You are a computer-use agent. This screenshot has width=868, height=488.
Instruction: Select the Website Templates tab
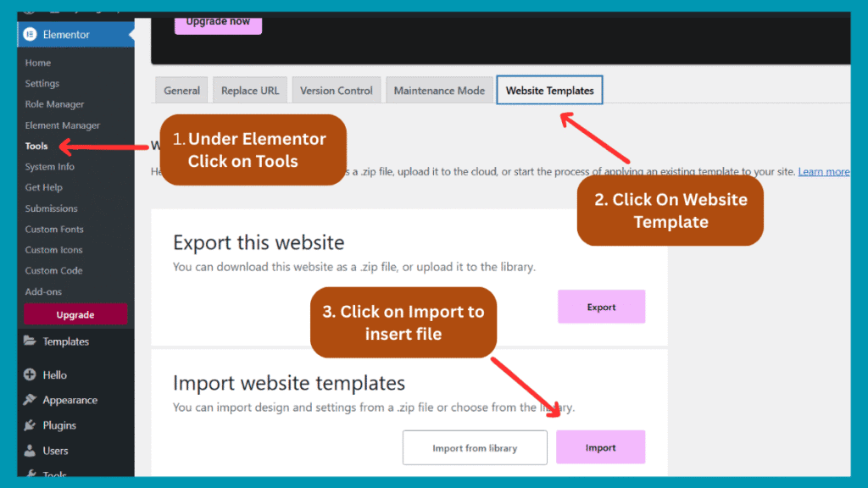pyautogui.click(x=549, y=90)
